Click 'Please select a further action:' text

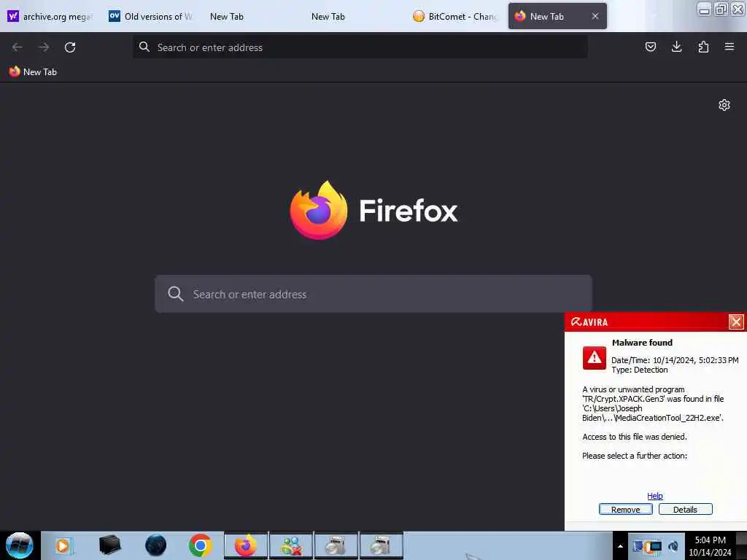635,456
